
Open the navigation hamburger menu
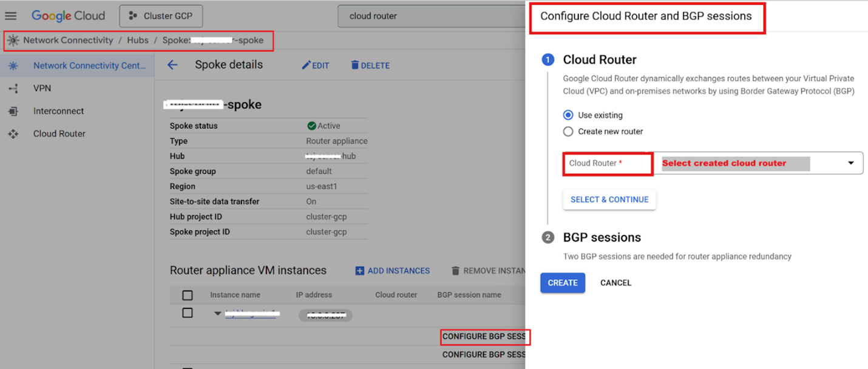(x=10, y=16)
